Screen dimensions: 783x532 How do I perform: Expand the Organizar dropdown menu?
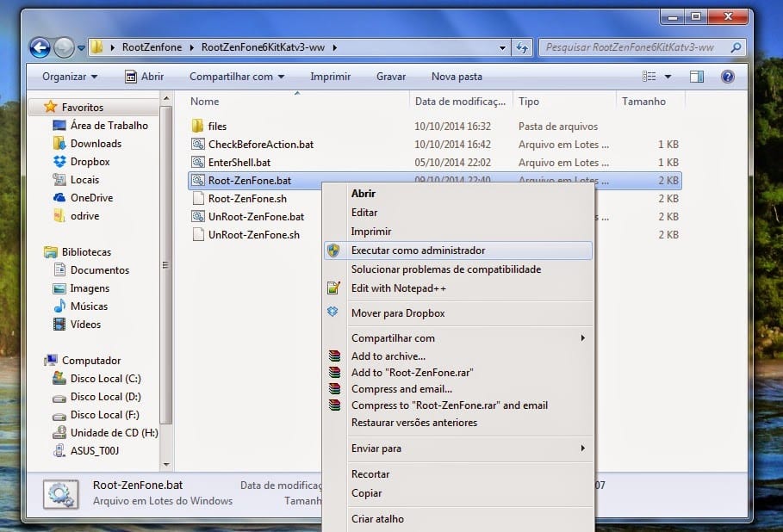(69, 77)
